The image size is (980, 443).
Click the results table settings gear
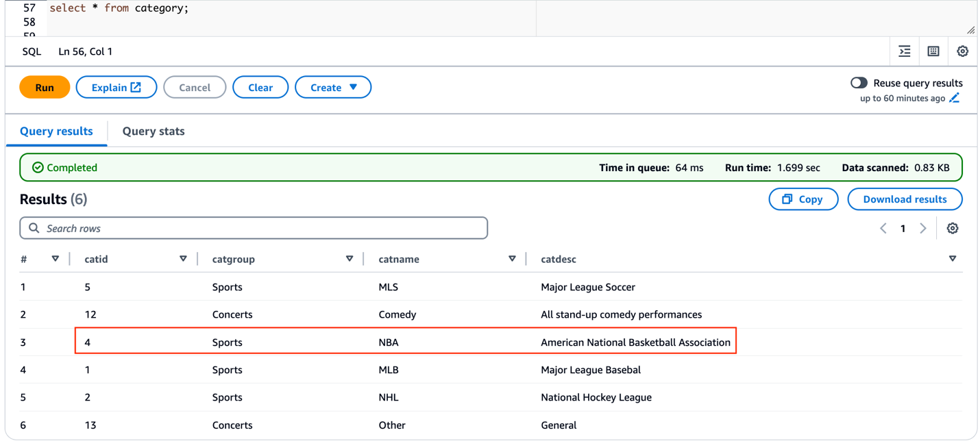pyautogui.click(x=953, y=229)
